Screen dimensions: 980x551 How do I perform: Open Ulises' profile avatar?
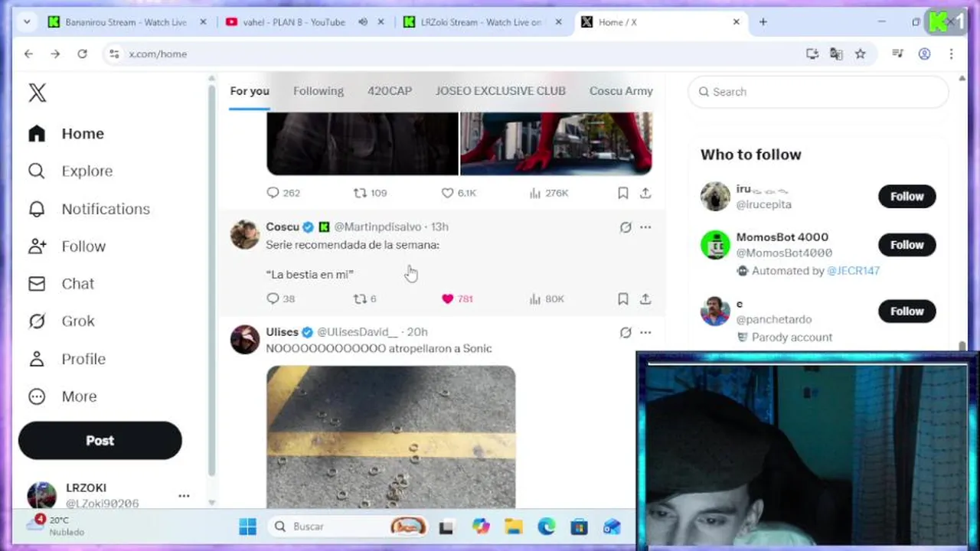245,340
